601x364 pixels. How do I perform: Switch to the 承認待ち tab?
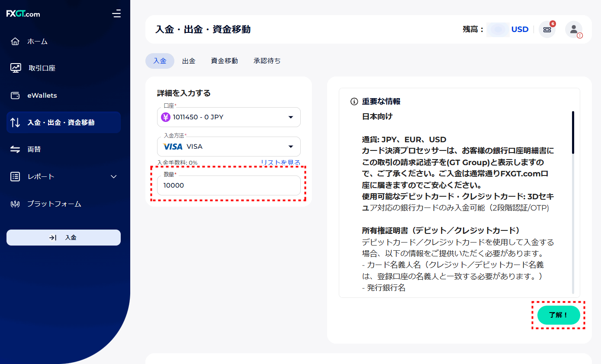pos(267,61)
